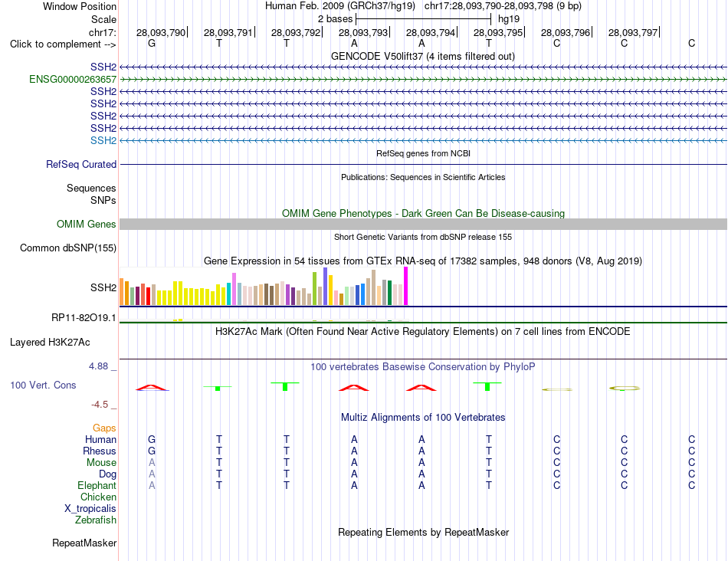Open the Common dbSNP(155) track label
Screen dimensions: 728x561
point(67,248)
